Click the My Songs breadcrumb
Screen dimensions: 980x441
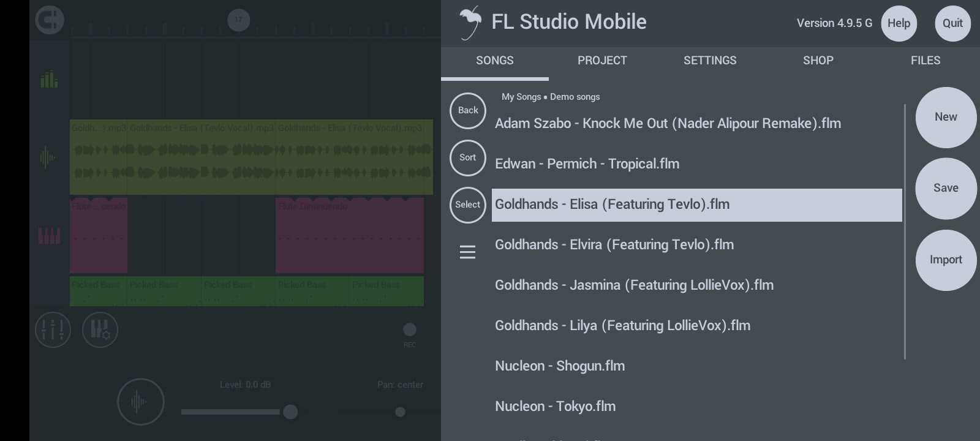point(521,97)
